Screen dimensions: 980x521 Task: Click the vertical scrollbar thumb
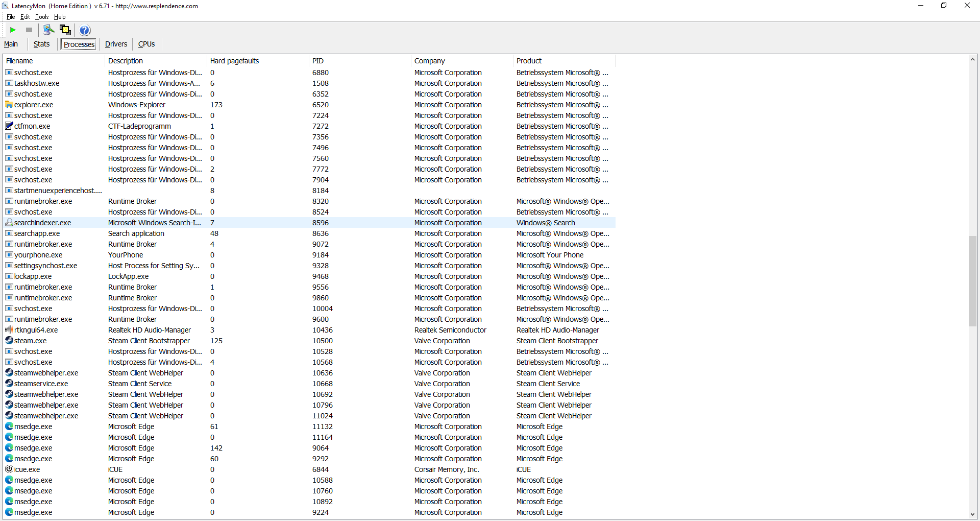pos(972,281)
